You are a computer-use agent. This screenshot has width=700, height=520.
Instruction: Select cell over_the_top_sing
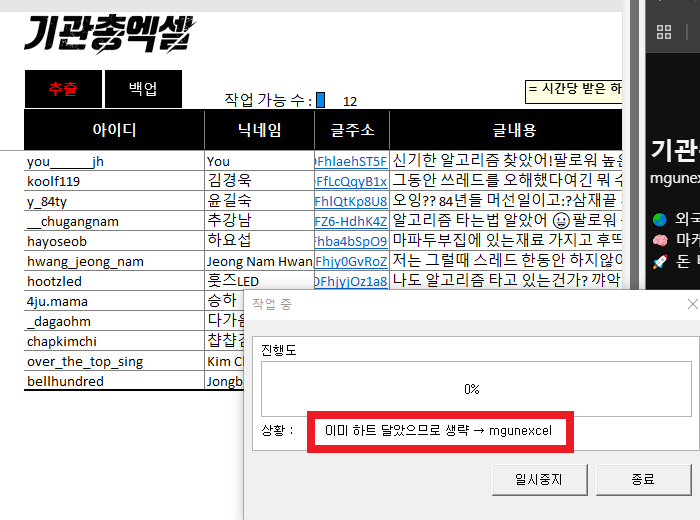114,361
